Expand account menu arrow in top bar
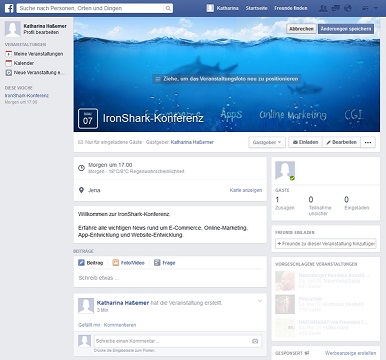386x360 pixels. pos(376,8)
